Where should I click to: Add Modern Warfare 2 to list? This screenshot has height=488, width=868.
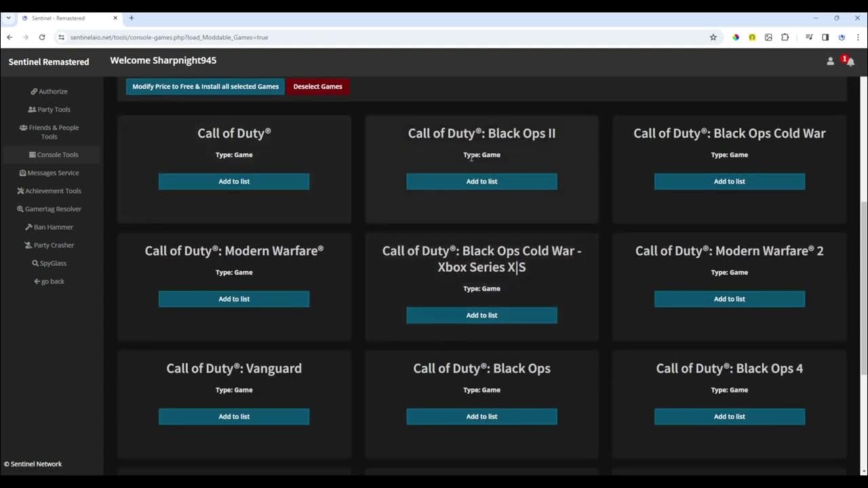click(730, 299)
